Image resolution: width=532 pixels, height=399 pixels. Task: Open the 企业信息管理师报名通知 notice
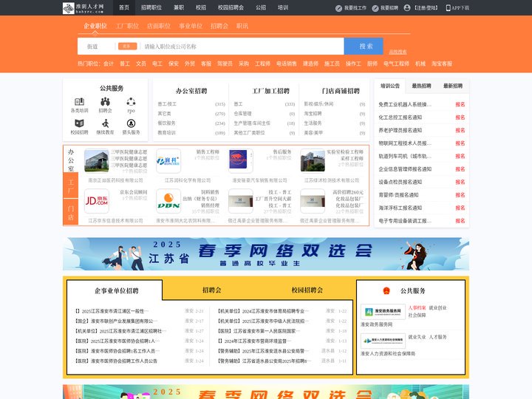[405, 169]
